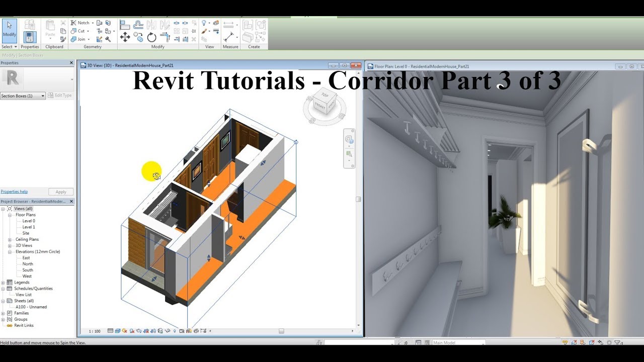
Task: Select sheet A100 - Unnamed
Action: click(31, 307)
